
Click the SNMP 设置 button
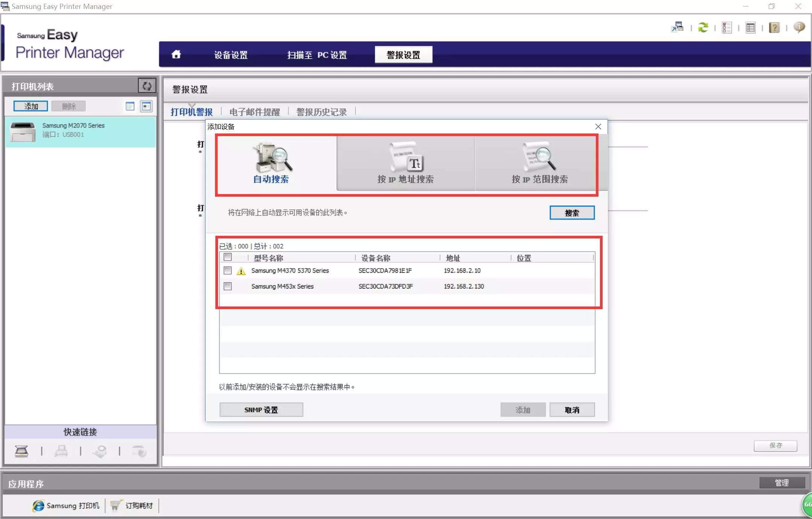coord(261,410)
